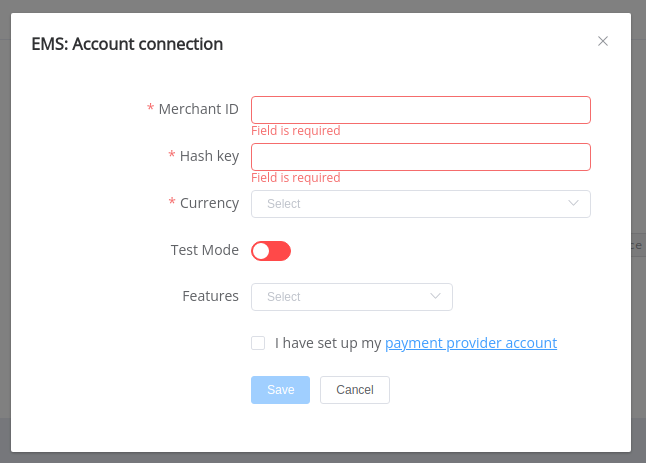Click the Features dropdown chevron icon
The width and height of the screenshot is (646, 463).
tap(435, 296)
